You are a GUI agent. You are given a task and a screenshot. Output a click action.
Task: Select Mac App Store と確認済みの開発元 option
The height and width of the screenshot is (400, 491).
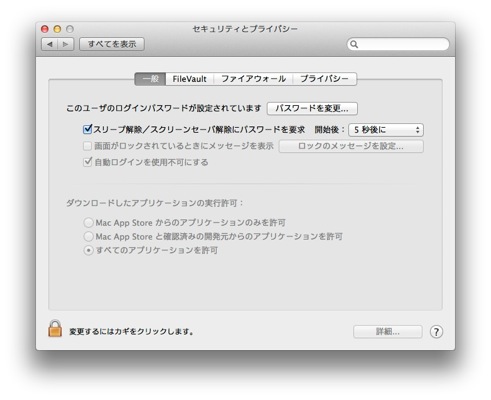coord(88,236)
